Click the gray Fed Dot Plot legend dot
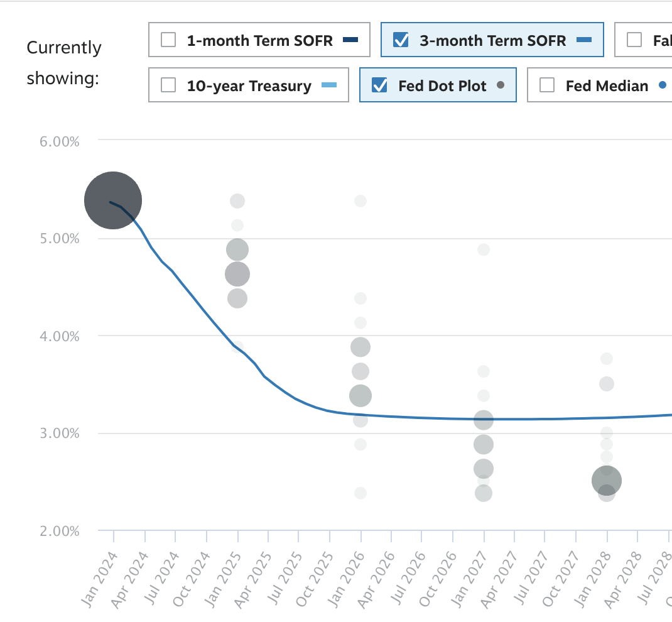672x622 pixels. [501, 85]
